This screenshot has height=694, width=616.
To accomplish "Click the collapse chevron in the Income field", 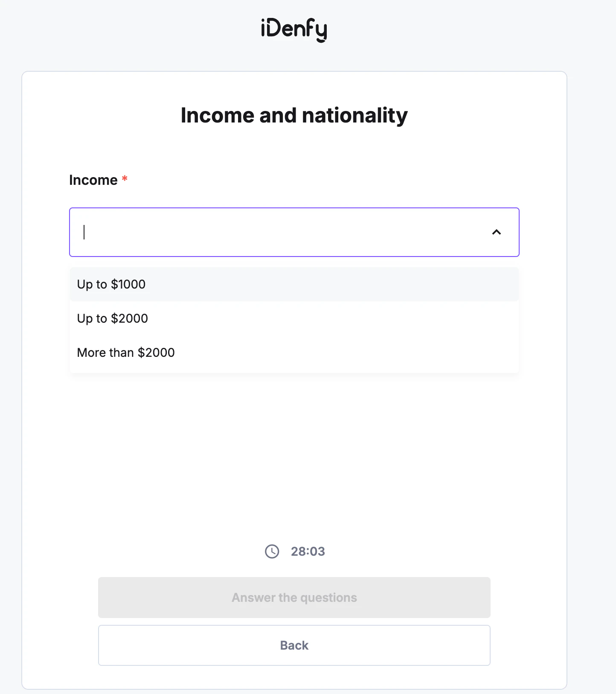I will (x=497, y=233).
